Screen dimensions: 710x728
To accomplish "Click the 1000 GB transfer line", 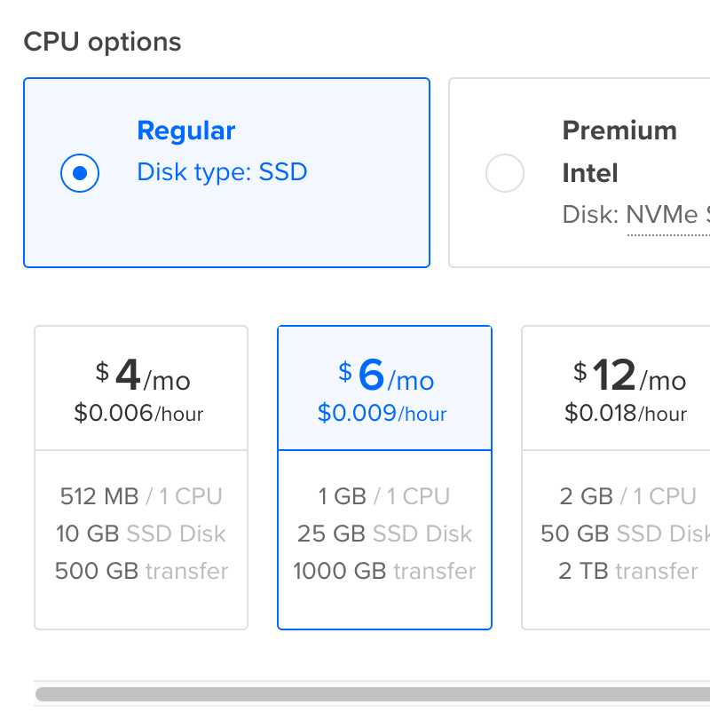I will coord(384,571).
